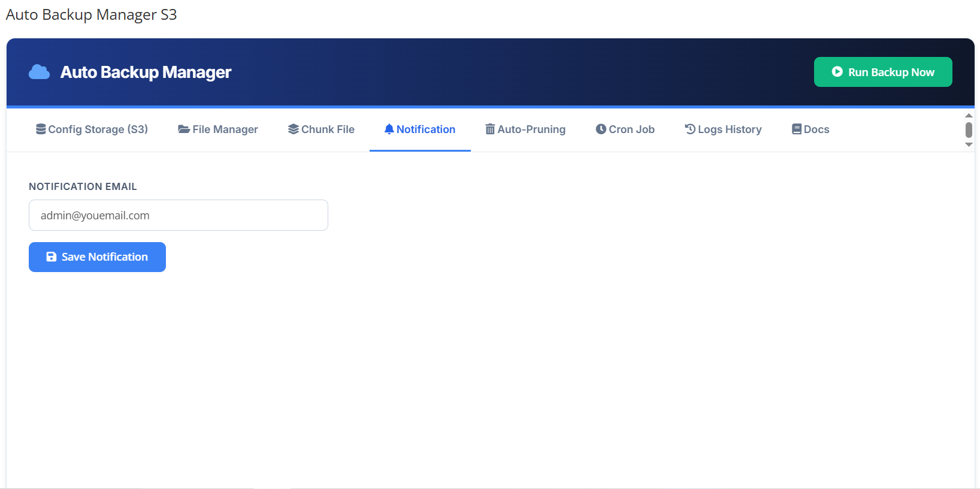
Task: Click the trash icon beside Auto-Pruning
Action: coord(490,129)
